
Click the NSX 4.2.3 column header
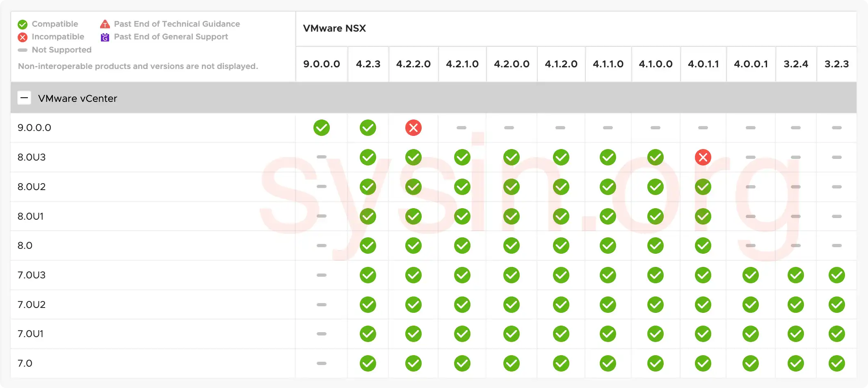368,64
